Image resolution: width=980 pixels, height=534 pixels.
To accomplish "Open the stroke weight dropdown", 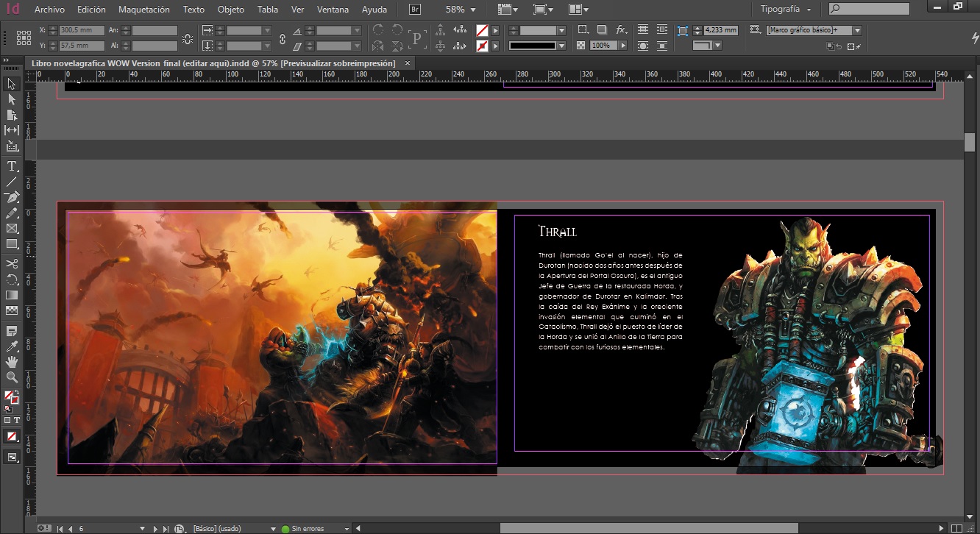I will 562,30.
